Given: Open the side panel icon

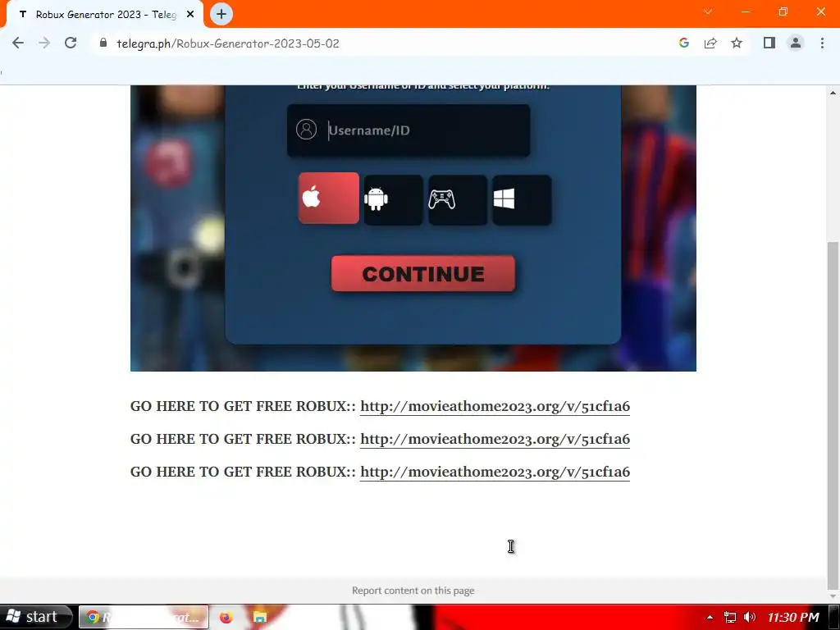Looking at the screenshot, I should click(769, 43).
